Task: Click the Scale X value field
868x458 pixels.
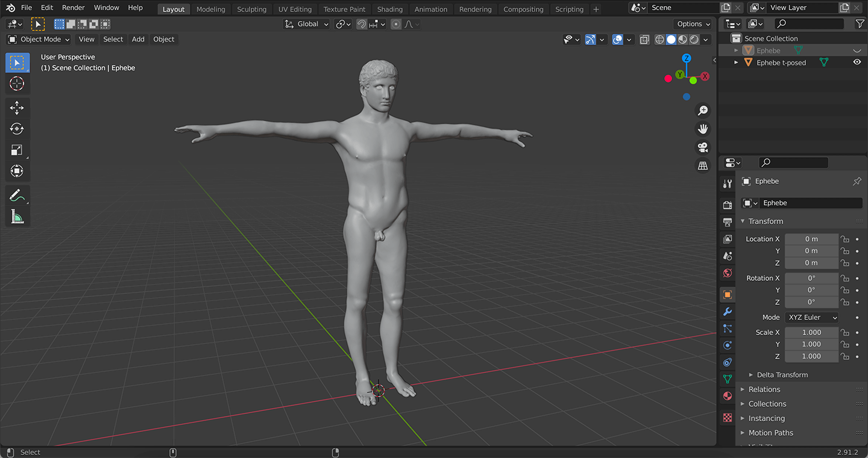Action: tap(811, 333)
